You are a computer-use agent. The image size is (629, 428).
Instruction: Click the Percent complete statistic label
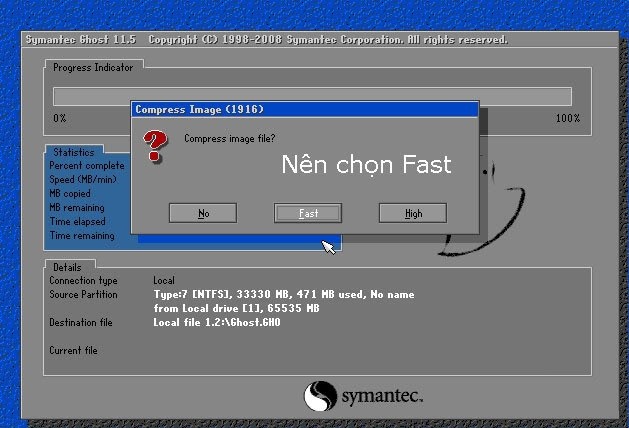coord(87,166)
